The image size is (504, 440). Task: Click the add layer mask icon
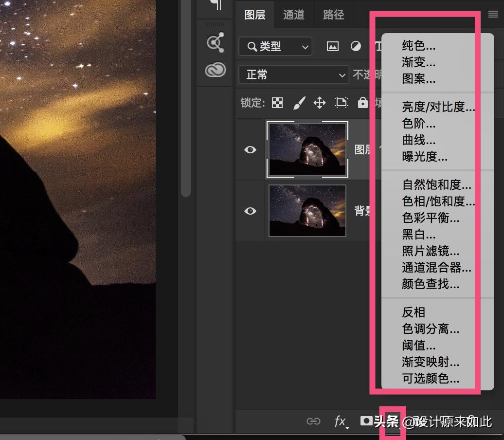click(366, 421)
